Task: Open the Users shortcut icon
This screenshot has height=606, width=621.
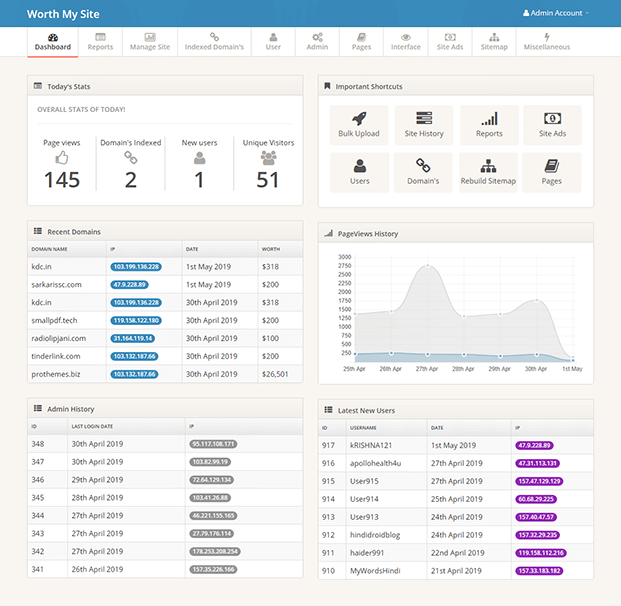Action: coord(359,166)
